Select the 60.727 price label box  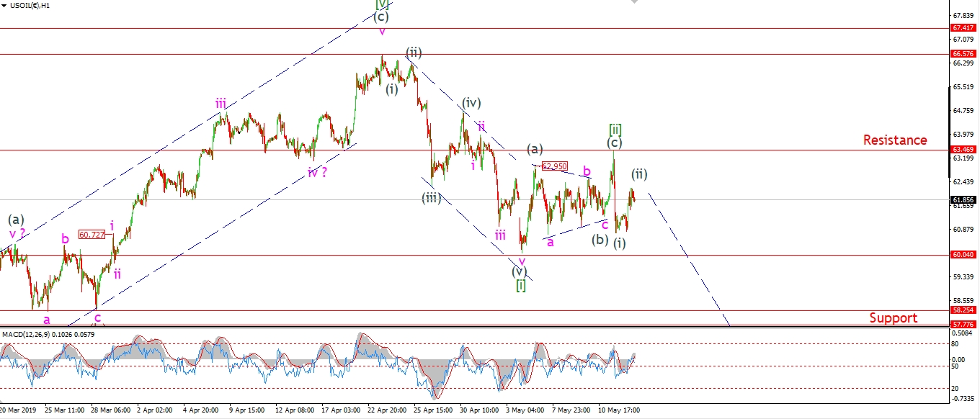[92, 235]
